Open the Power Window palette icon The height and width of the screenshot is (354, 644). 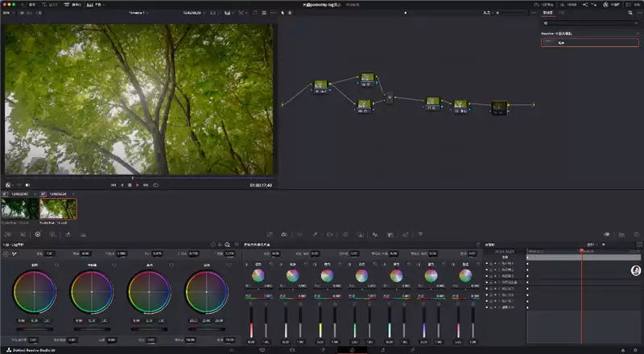(x=330, y=234)
